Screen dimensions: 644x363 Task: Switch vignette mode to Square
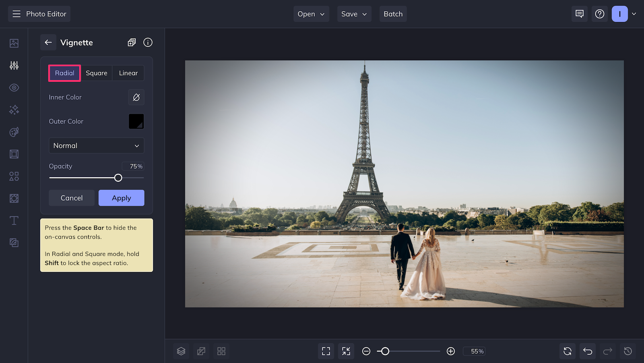97,73
